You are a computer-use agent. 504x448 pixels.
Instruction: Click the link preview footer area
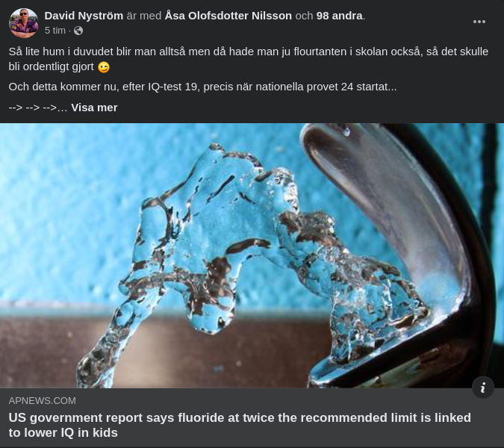click(252, 417)
